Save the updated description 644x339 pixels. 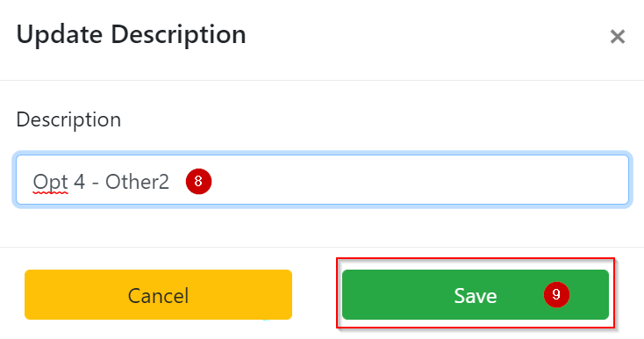click(x=476, y=294)
